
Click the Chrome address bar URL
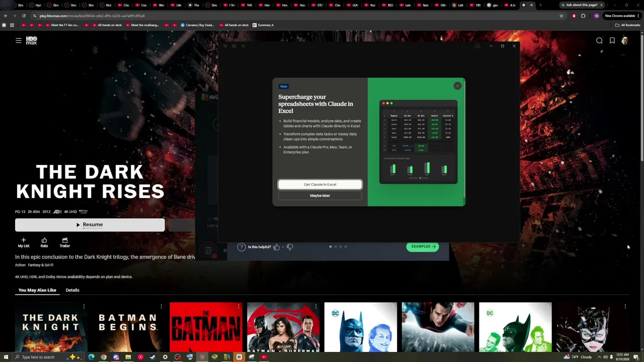[x=92, y=16]
